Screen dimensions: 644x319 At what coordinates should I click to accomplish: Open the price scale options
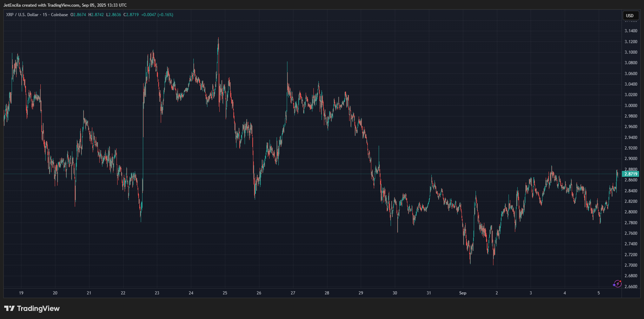tap(631, 140)
